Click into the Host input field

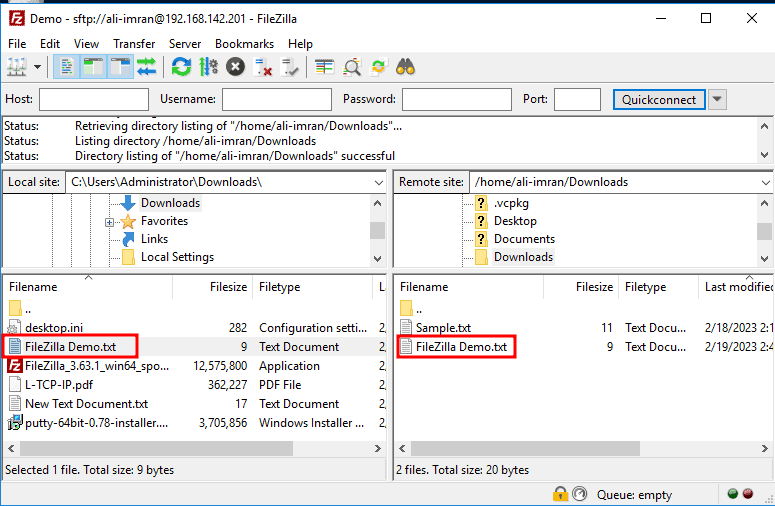93,100
